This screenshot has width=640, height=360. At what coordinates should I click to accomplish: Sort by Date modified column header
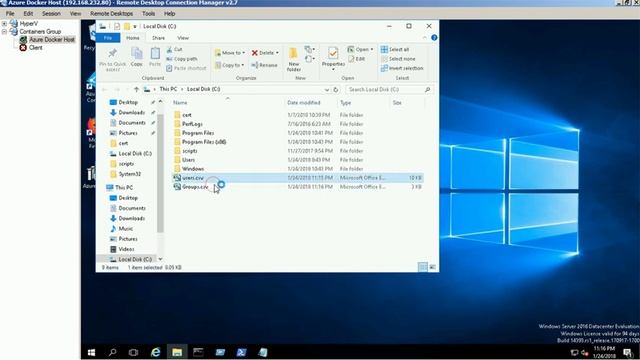[304, 102]
